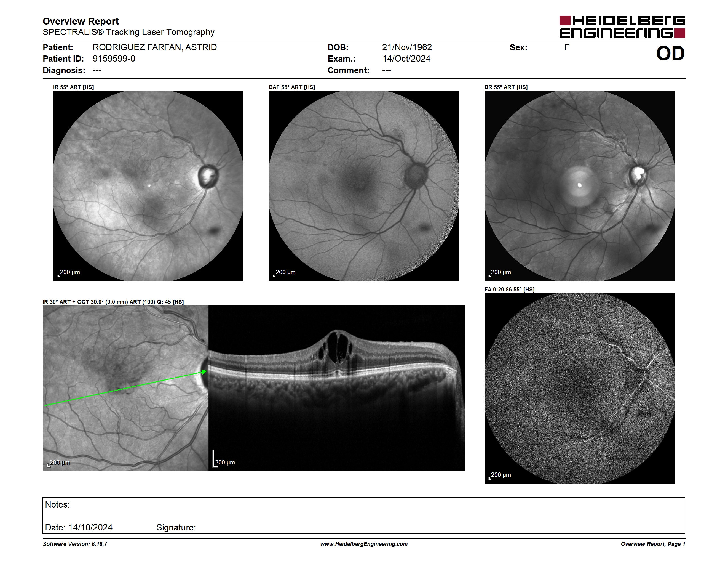728x563 pixels.
Task: Click the Notes: field label
Action: pos(57,505)
